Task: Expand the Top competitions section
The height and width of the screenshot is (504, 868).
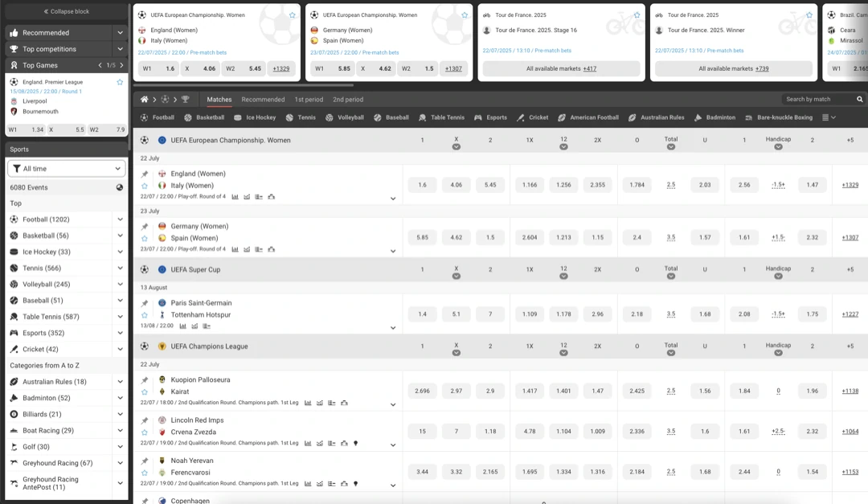Action: pyautogui.click(x=120, y=49)
